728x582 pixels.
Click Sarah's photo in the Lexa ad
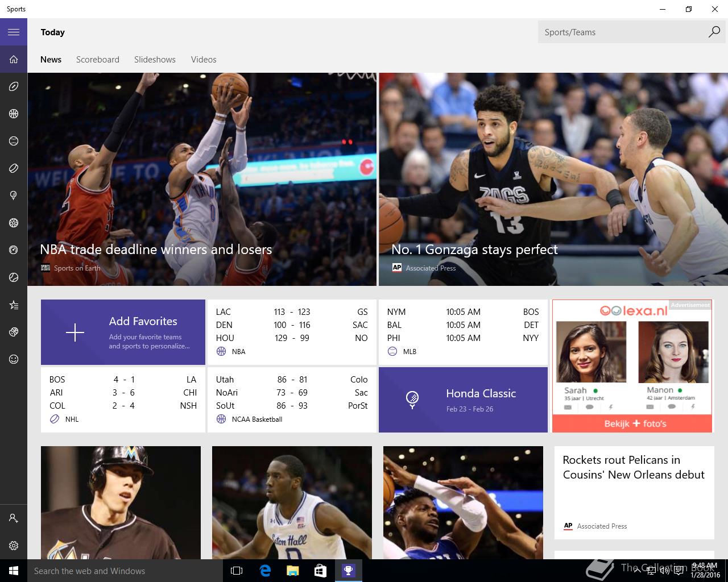click(591, 352)
